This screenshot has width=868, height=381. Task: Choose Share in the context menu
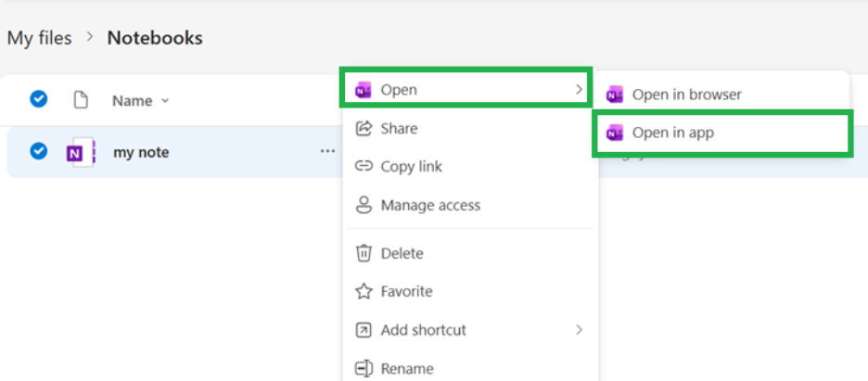pos(470,128)
